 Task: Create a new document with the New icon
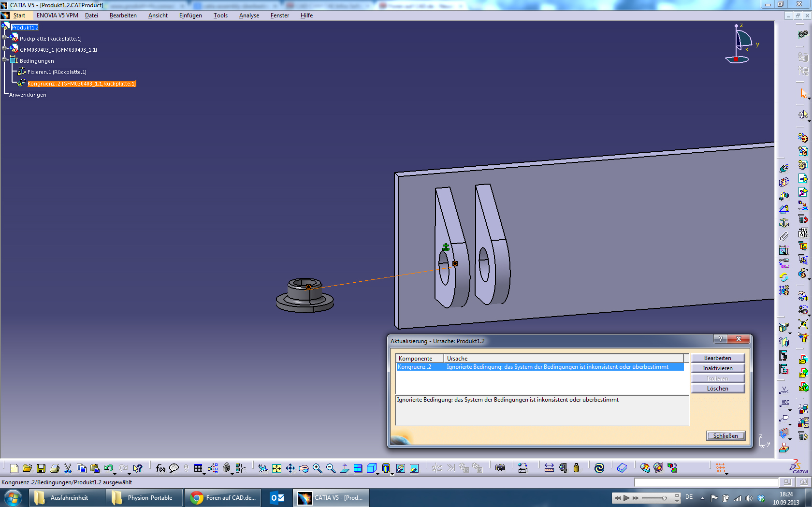tap(14, 468)
